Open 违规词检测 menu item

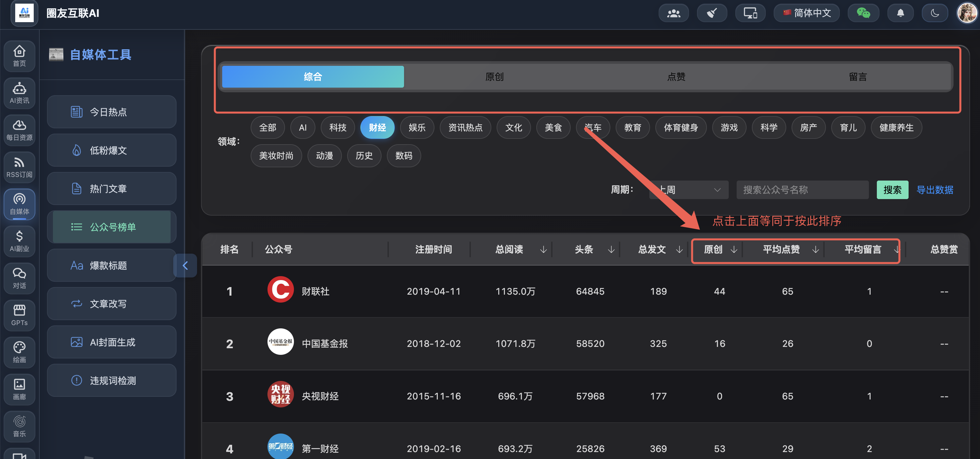[x=111, y=381]
